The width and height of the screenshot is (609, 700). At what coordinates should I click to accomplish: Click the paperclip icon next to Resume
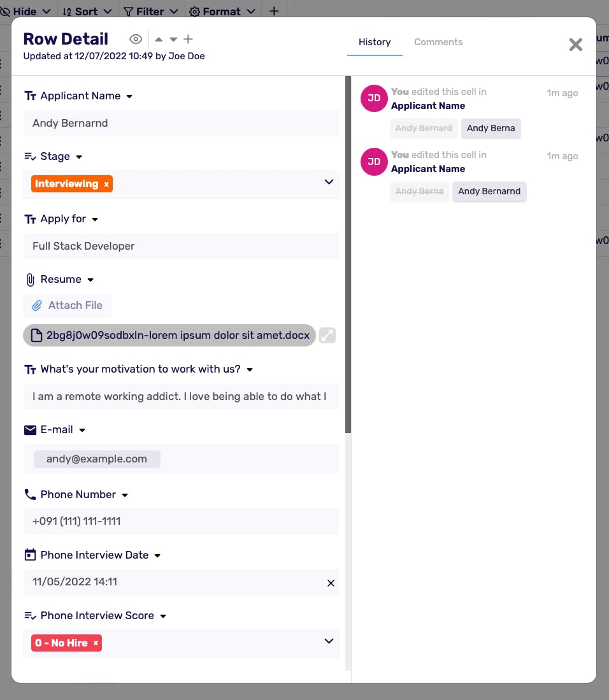(x=30, y=280)
